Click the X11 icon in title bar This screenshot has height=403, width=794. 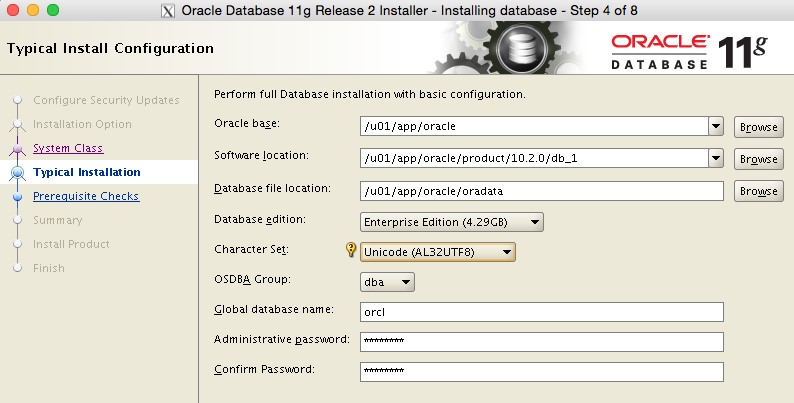tap(168, 11)
